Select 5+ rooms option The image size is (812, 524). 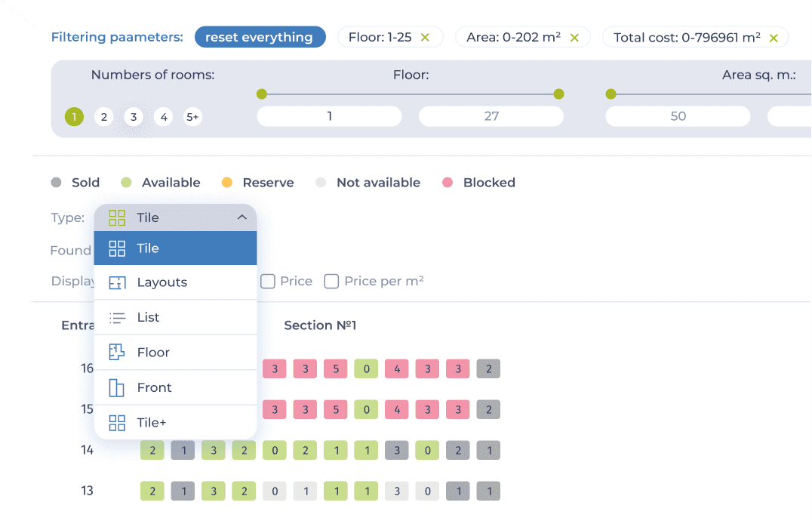pyautogui.click(x=192, y=117)
